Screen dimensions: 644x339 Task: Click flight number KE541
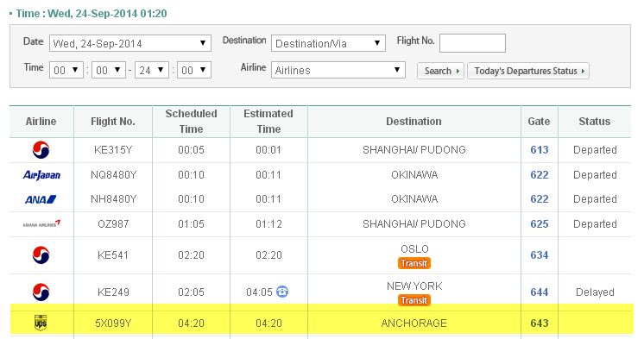[113, 255]
